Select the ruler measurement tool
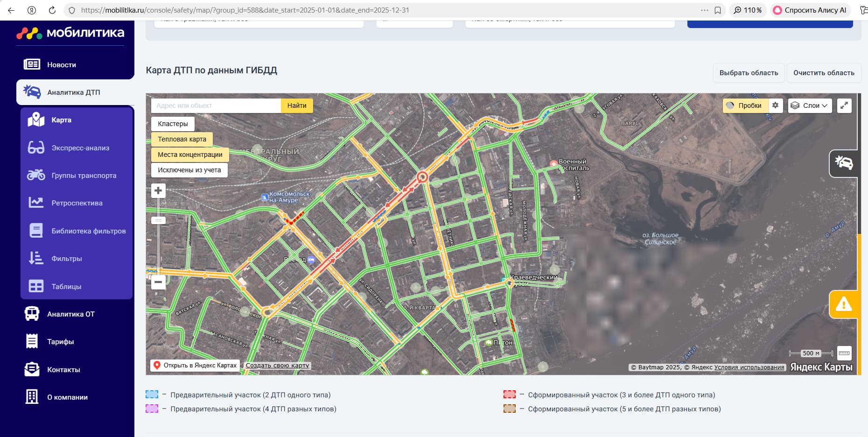The image size is (868, 437). click(844, 353)
